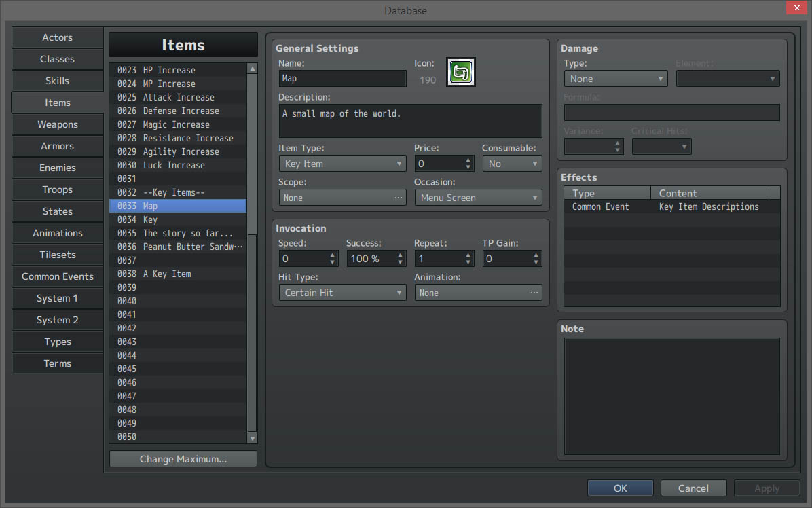Open the Enemies tab
Screen dimensions: 812x508
(x=58, y=168)
